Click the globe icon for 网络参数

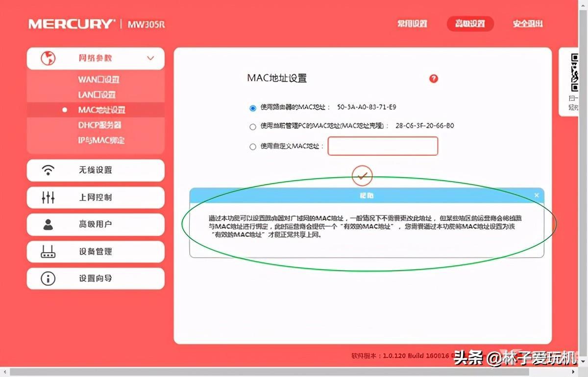point(48,58)
